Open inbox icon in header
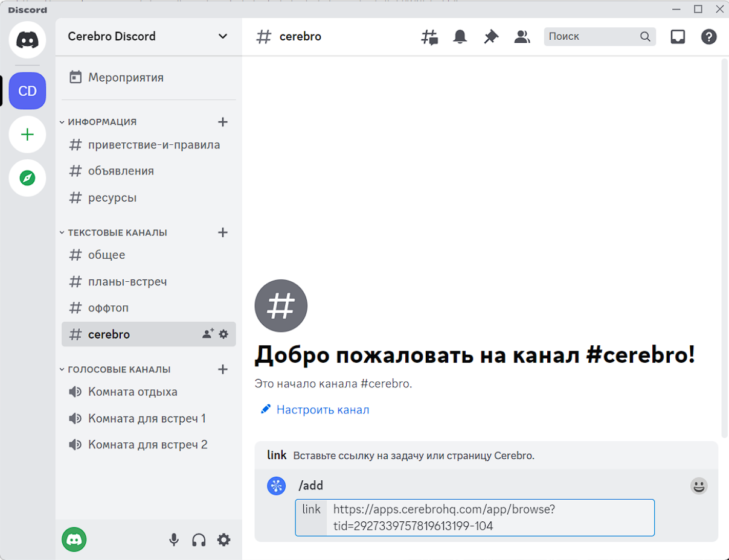The image size is (729, 560). 678,37
